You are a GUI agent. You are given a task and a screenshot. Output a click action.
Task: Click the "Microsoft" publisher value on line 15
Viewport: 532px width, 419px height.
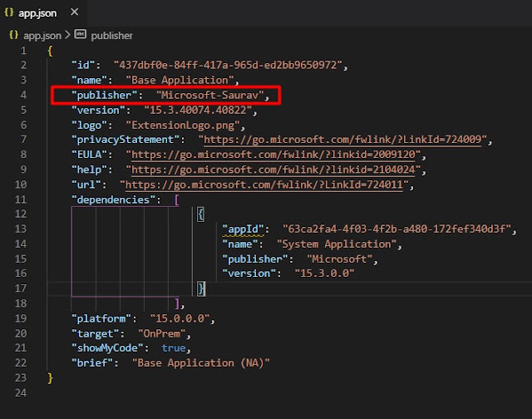339,259
